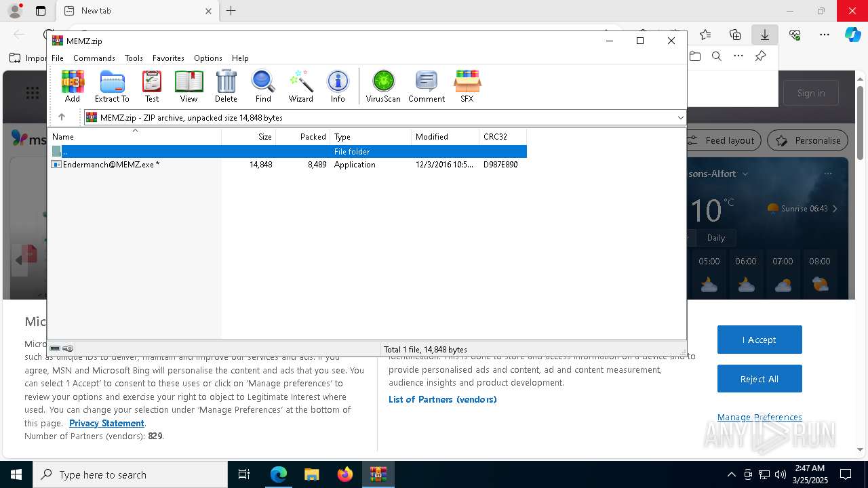Viewport: 868px width, 488px height.
Task: Click the taskbar search box
Action: [x=130, y=474]
